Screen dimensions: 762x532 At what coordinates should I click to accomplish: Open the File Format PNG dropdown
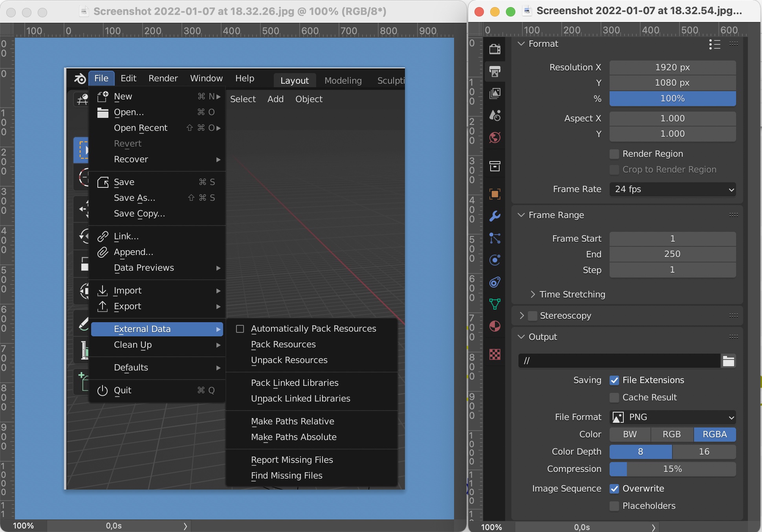coord(672,417)
